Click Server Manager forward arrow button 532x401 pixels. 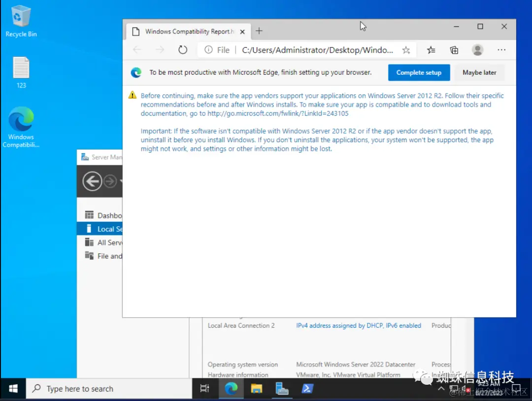110,182
